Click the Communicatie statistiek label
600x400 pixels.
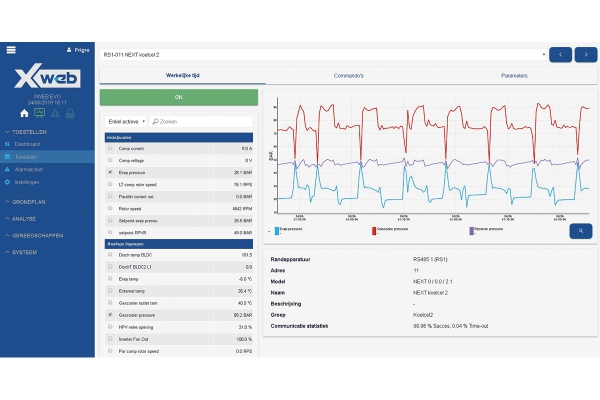[x=299, y=326]
